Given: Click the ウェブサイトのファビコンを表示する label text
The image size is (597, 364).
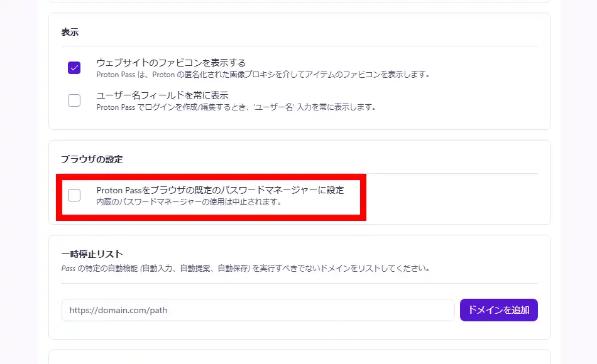Looking at the screenshot, I should [171, 63].
